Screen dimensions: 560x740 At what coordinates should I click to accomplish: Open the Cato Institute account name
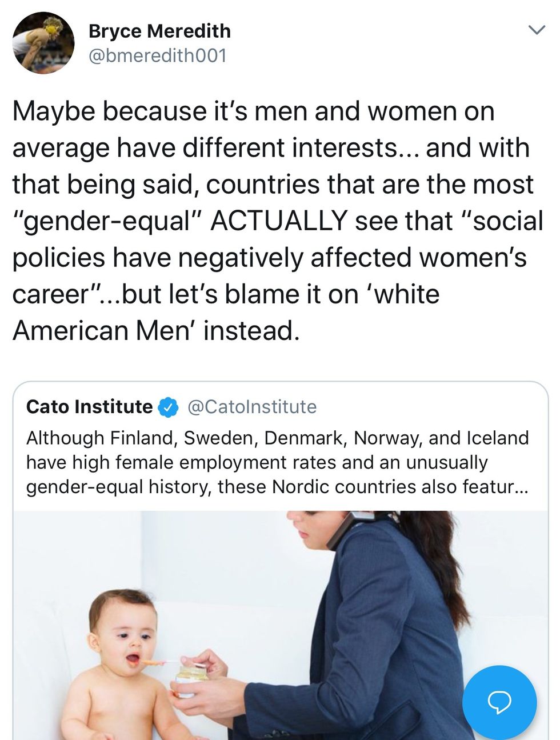pyautogui.click(x=90, y=406)
